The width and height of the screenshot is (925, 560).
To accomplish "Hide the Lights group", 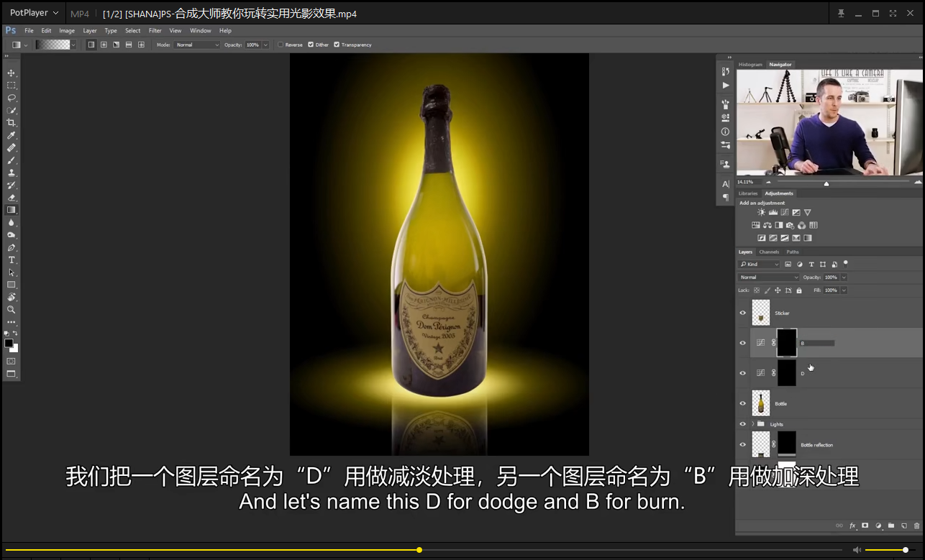I will (743, 423).
